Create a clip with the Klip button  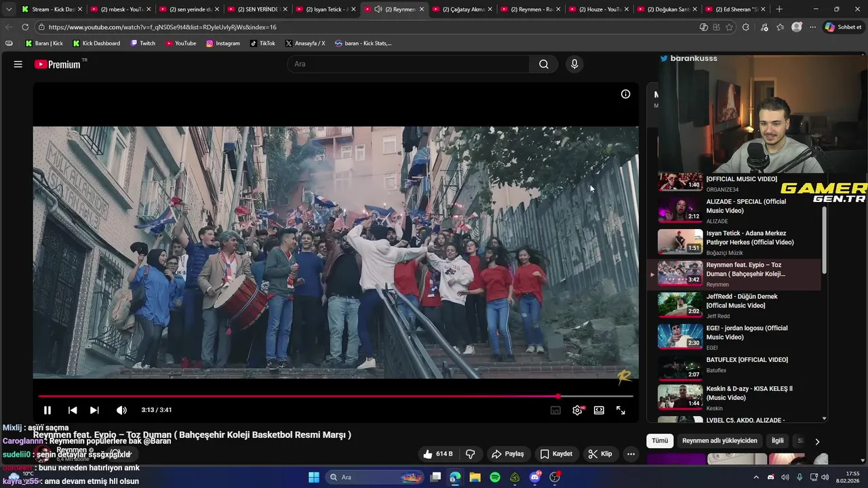(600, 454)
